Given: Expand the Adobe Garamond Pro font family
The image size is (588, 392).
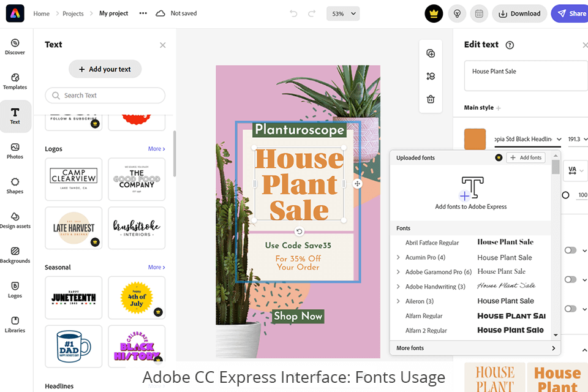Looking at the screenshot, I should [398, 272].
